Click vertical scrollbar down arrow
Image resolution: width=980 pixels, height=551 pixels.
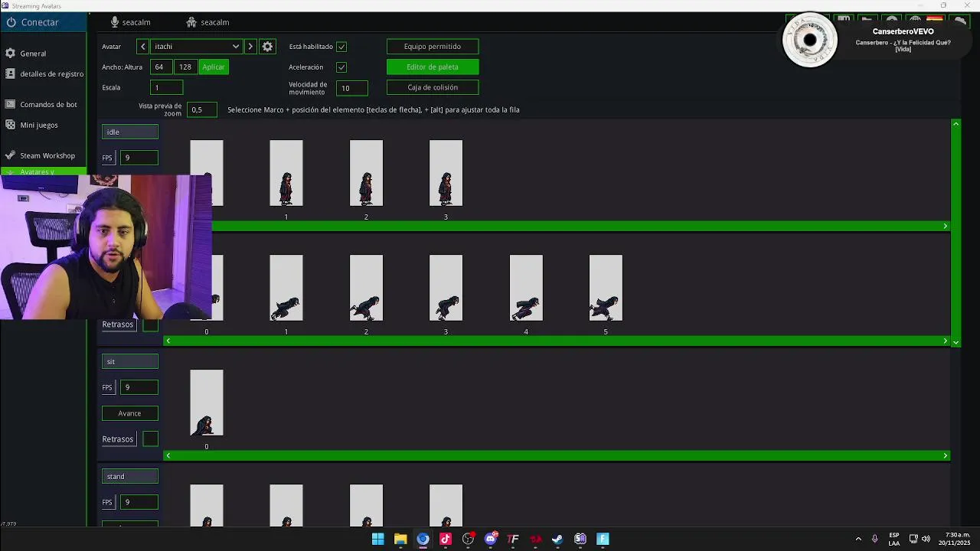[x=955, y=343]
